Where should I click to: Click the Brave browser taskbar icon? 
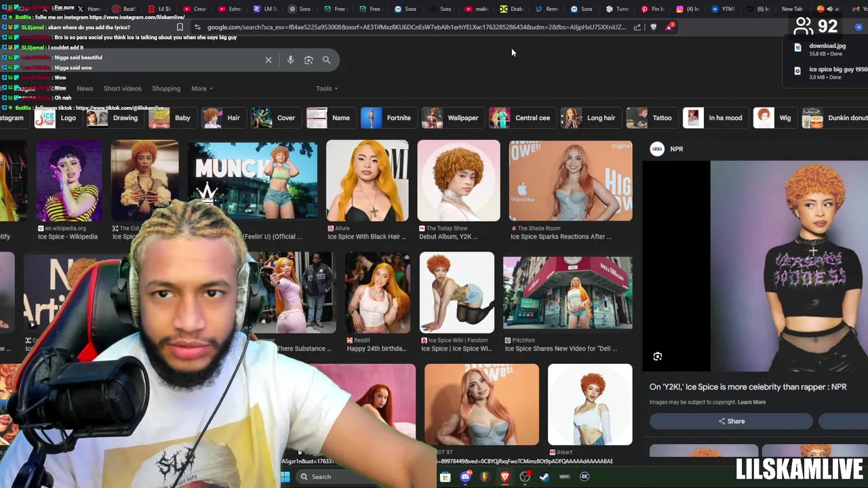[505, 477]
